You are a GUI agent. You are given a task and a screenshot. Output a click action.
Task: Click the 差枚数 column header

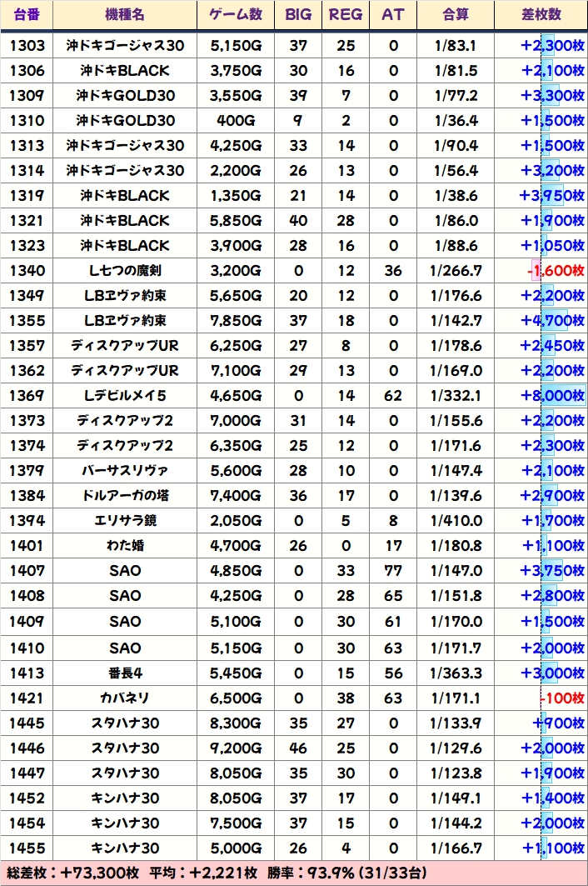(541, 15)
